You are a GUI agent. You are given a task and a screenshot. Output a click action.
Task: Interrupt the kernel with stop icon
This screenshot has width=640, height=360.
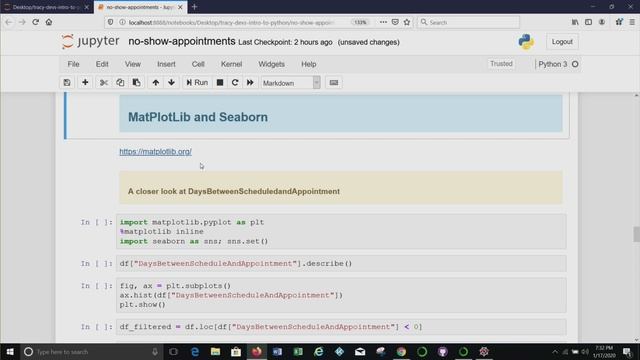click(x=220, y=82)
